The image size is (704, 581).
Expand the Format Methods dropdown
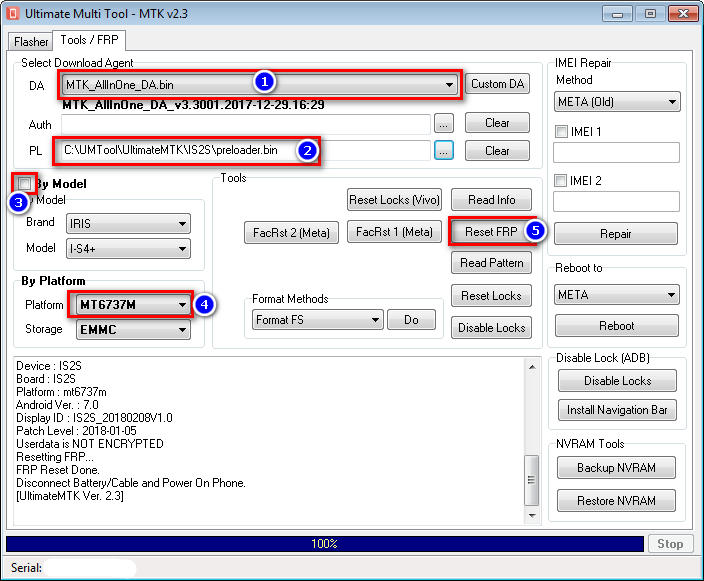[317, 320]
